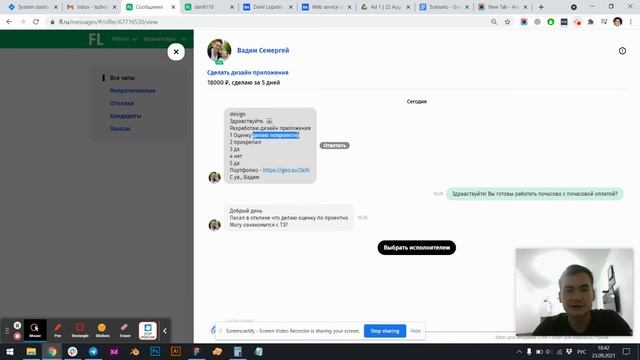The height and width of the screenshot is (360, 640).
Task: Open Blender from the taskbar
Action: (135, 351)
